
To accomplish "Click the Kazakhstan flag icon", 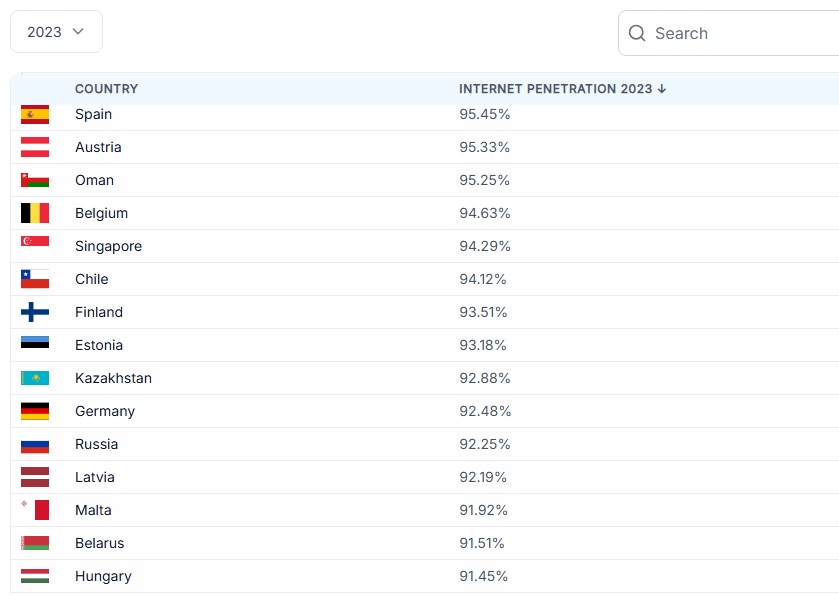I will [x=35, y=378].
